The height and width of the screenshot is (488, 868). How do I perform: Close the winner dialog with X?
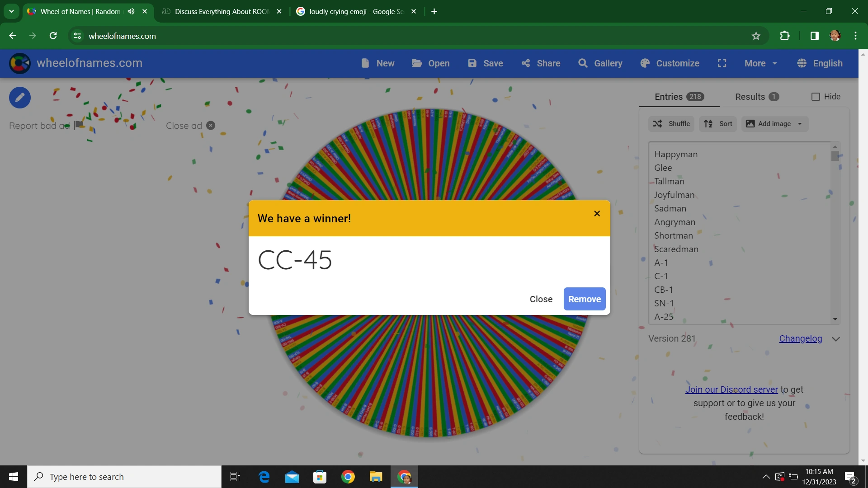597,214
